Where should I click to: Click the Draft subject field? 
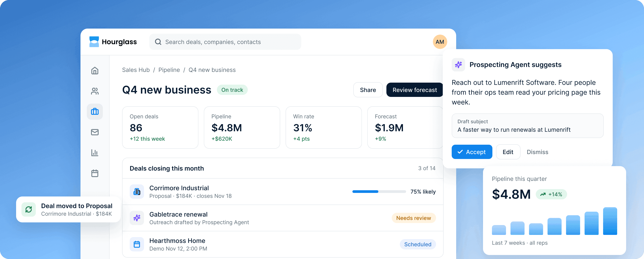(x=527, y=126)
